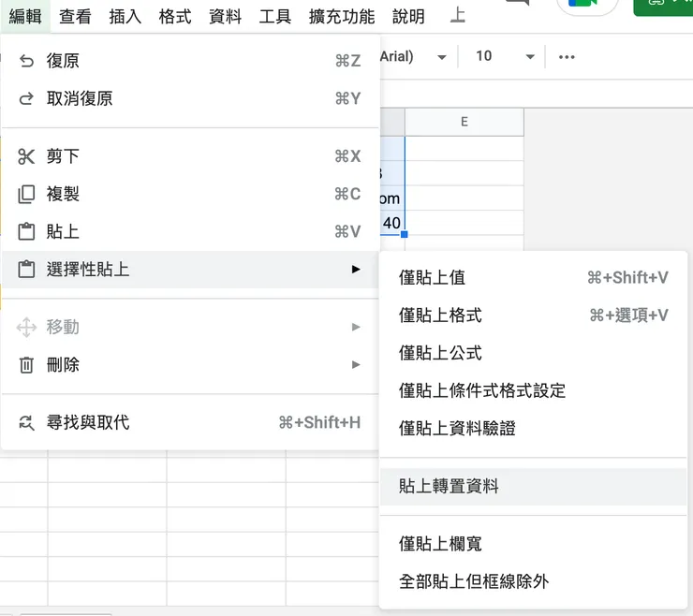693x616 pixels.
Task: Open the 擴充功能 menu
Action: (342, 16)
